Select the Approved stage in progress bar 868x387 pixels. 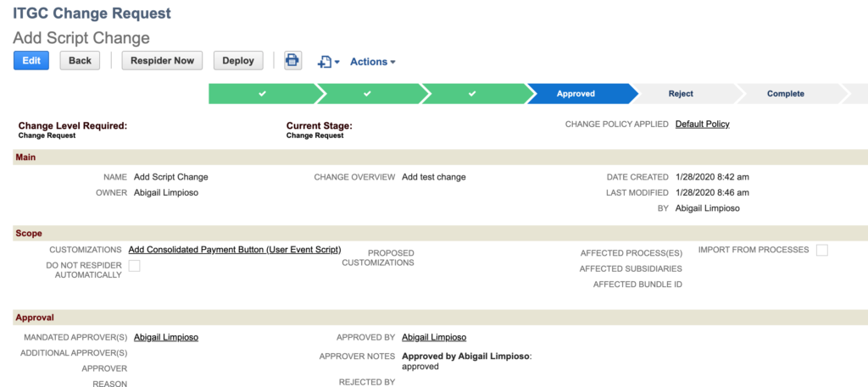(x=576, y=94)
